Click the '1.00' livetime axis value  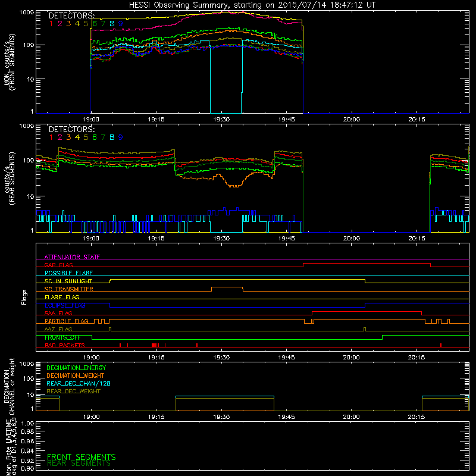pos(27,423)
